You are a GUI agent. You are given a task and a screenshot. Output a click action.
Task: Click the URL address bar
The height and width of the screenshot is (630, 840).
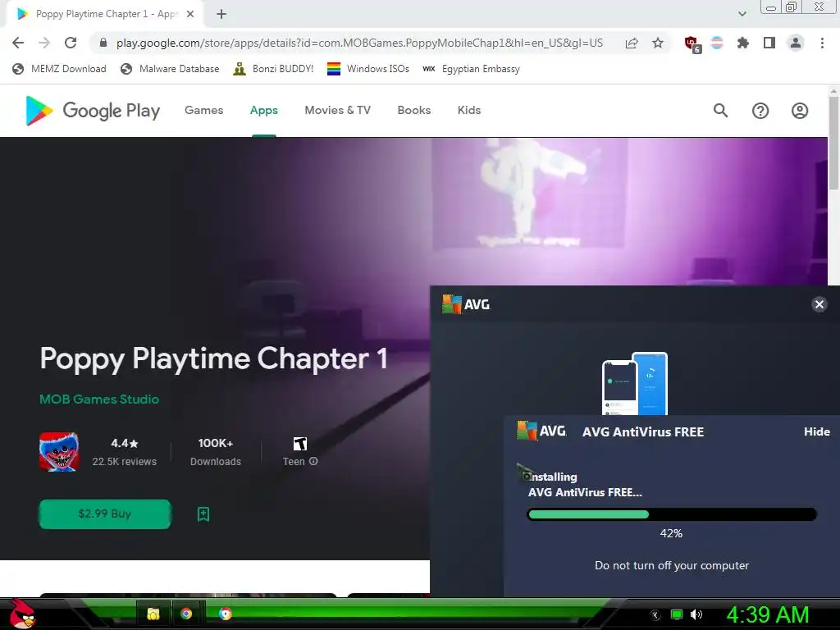359,43
